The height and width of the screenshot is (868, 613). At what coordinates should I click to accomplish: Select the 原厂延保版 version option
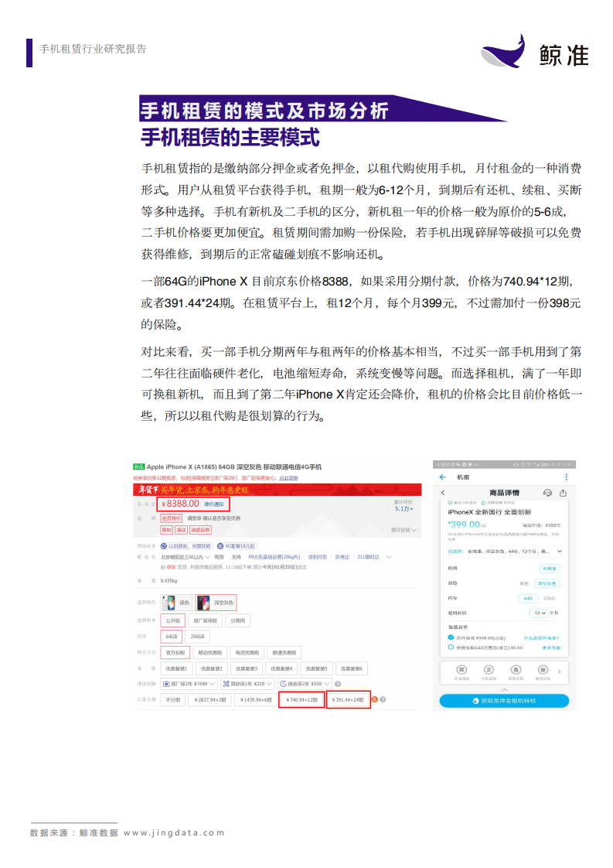tap(206, 620)
